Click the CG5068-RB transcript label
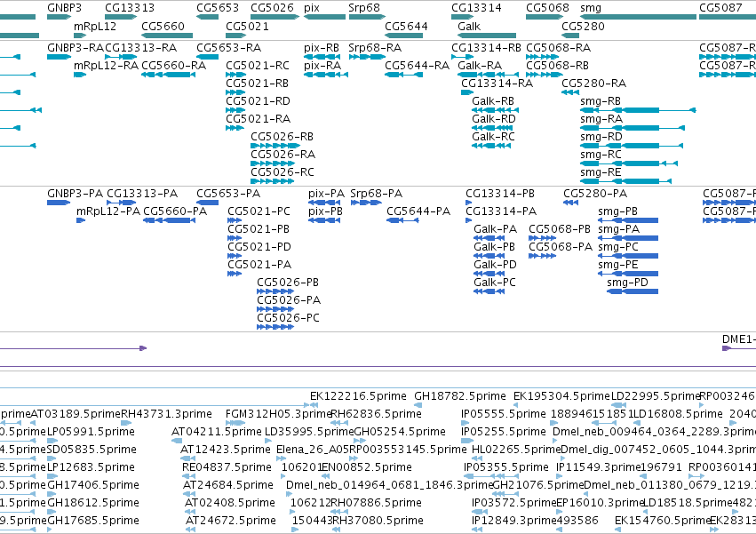Viewport: 756px width, 534px height. pyautogui.click(x=557, y=66)
